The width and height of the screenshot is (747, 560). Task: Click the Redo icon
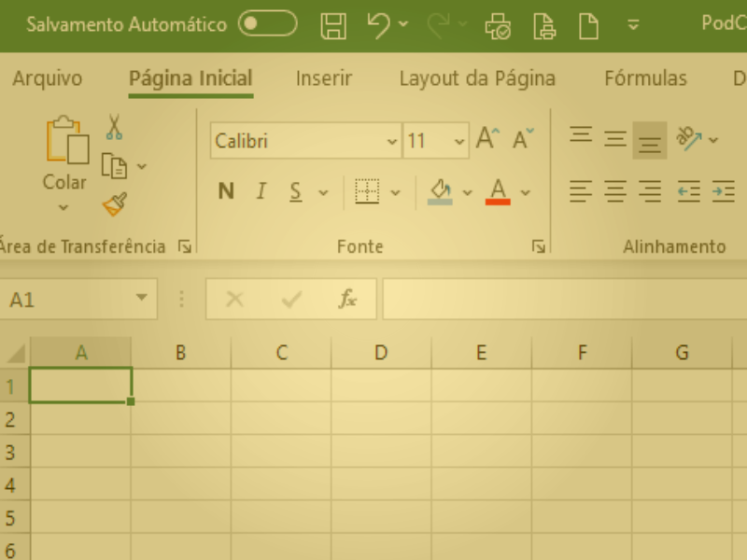tap(438, 25)
